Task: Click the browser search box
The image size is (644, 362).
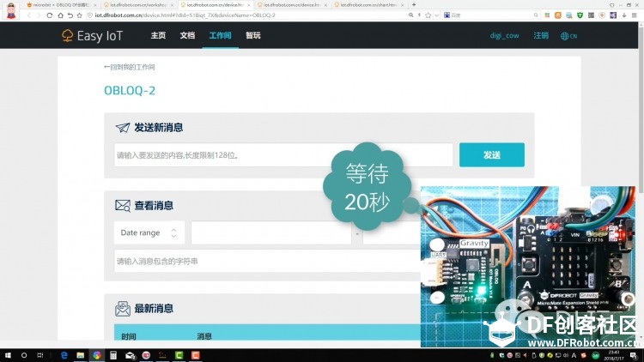Action: pyautogui.click(x=491, y=15)
